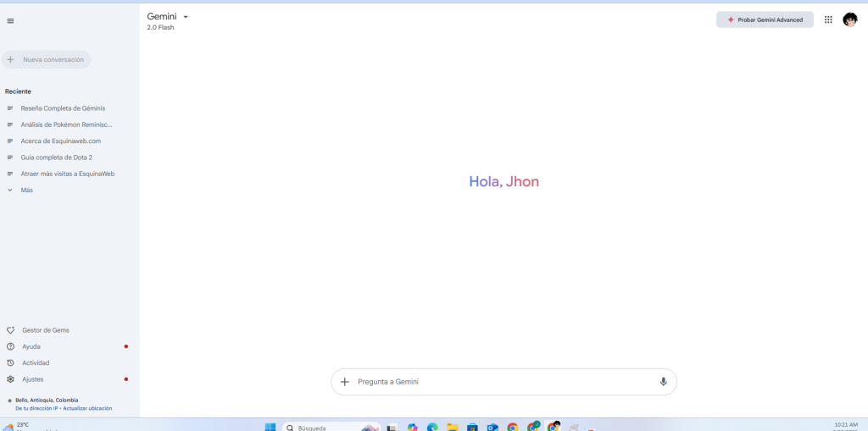The width and height of the screenshot is (868, 431).
Task: Open Actividad history
Action: (36, 363)
